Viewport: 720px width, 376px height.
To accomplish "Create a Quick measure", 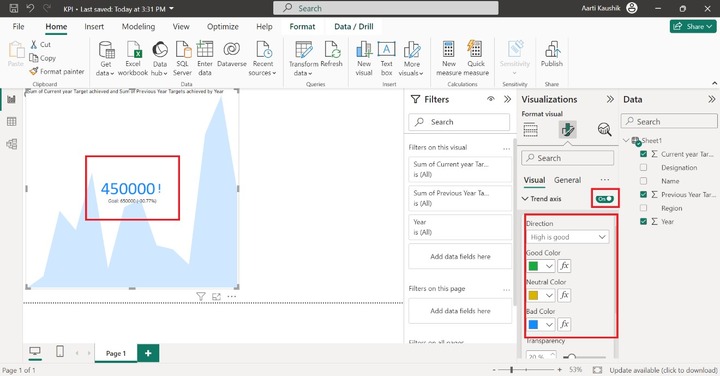I will pos(476,58).
